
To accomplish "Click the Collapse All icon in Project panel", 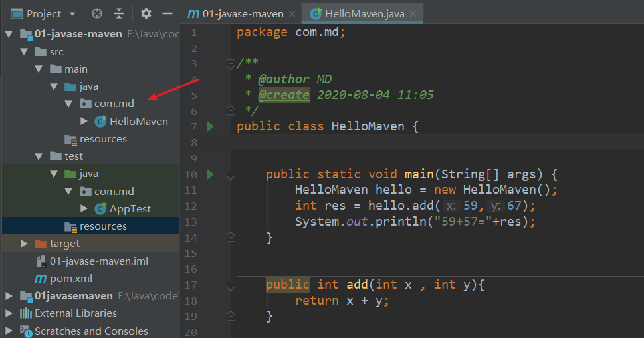I will (x=119, y=13).
